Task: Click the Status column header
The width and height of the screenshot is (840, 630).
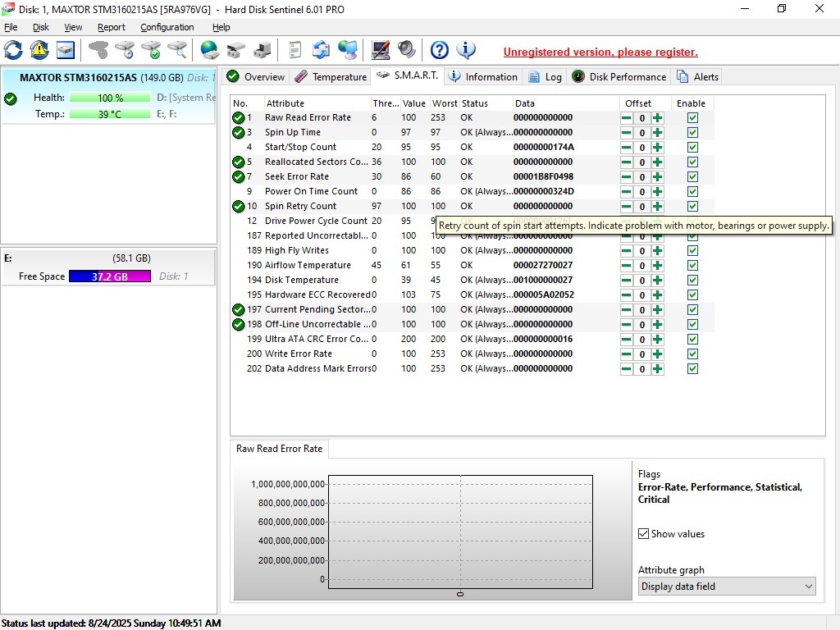Action: tap(486, 103)
